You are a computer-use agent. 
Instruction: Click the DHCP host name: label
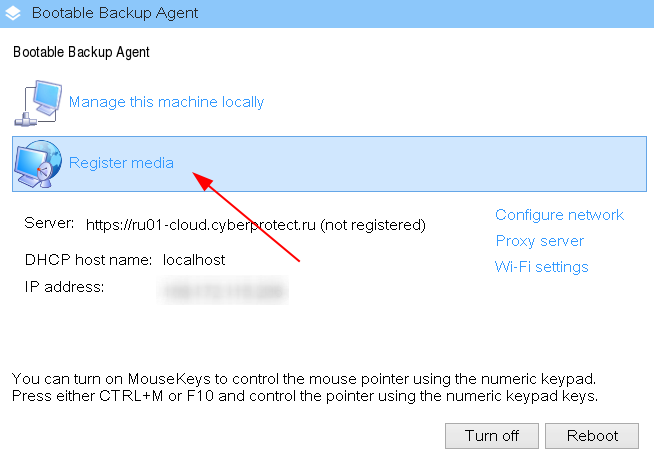click(88, 260)
